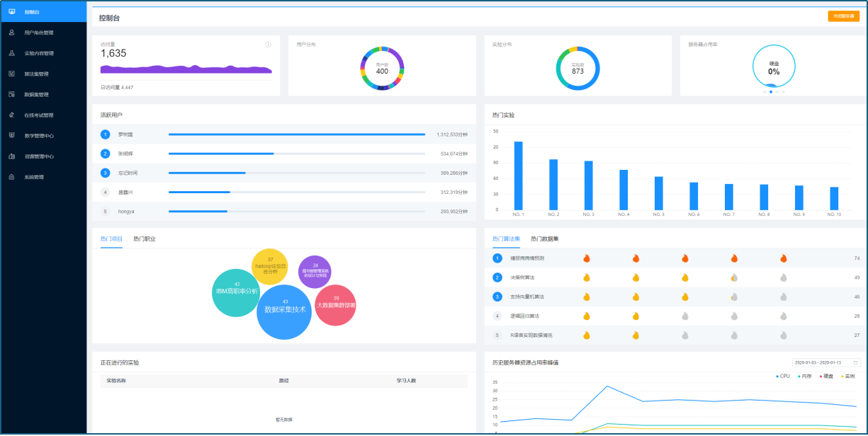Click the 教学管理中心 sidebar icon

point(11,135)
